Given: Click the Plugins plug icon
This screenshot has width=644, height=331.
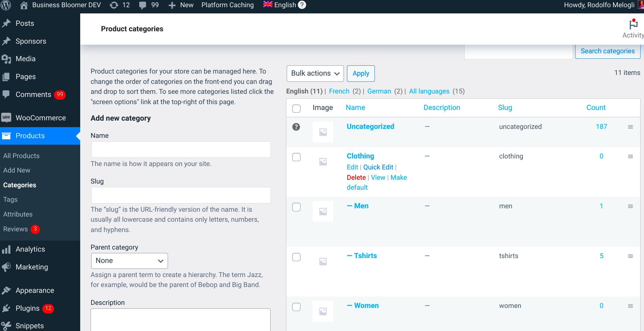Looking at the screenshot, I should (x=6, y=308).
